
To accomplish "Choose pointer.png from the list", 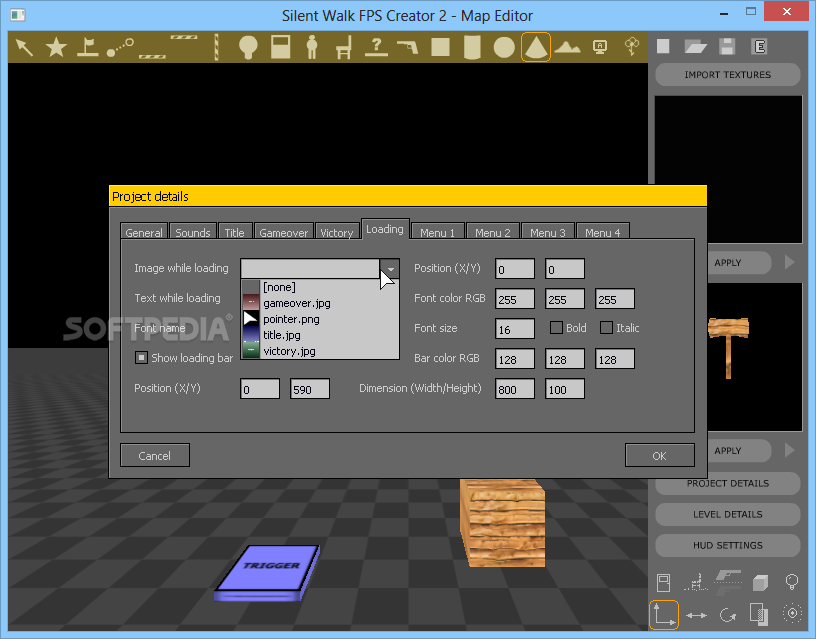I will click(x=320, y=319).
